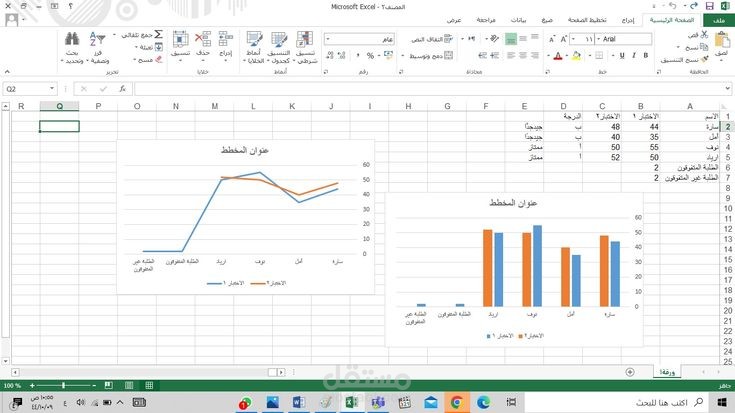Apply the red font color A
Image resolution: width=735 pixels, height=413 pixels.
tap(558, 56)
